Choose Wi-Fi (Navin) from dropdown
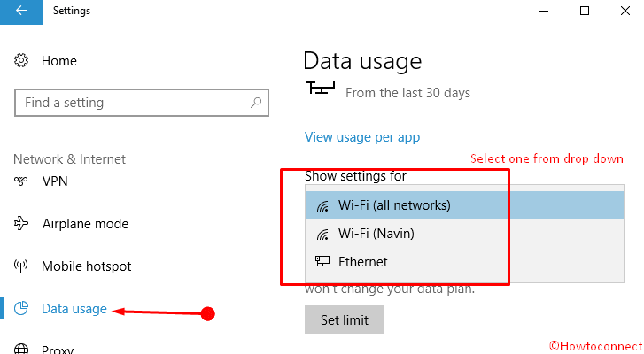 pyautogui.click(x=464, y=234)
